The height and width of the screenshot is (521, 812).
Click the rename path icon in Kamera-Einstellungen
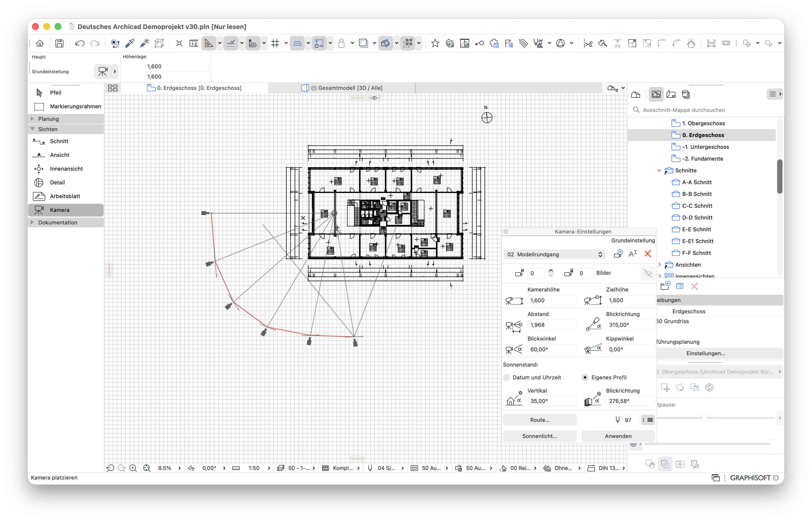(x=632, y=254)
